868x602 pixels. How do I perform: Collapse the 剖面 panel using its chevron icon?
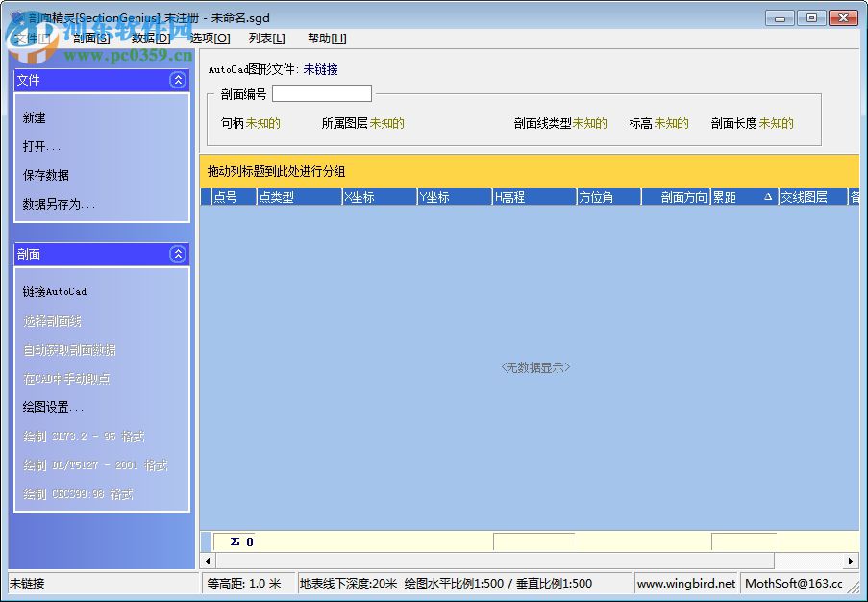177,254
